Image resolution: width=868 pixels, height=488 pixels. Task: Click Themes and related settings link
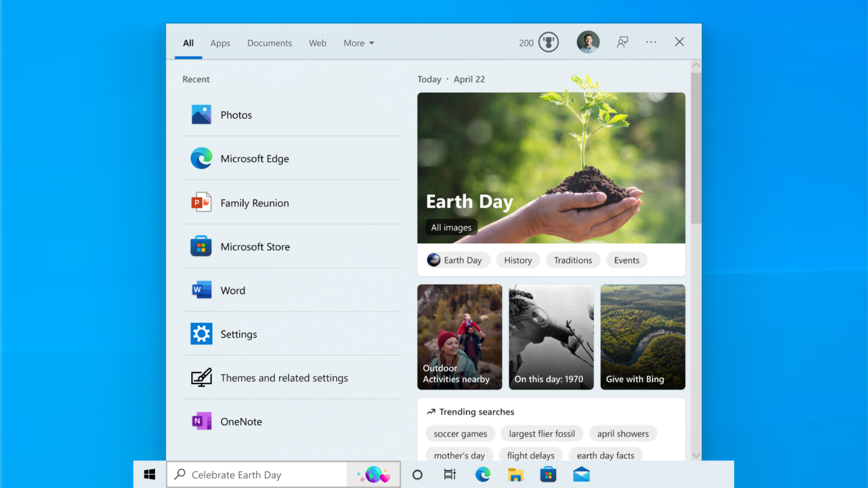click(x=284, y=377)
